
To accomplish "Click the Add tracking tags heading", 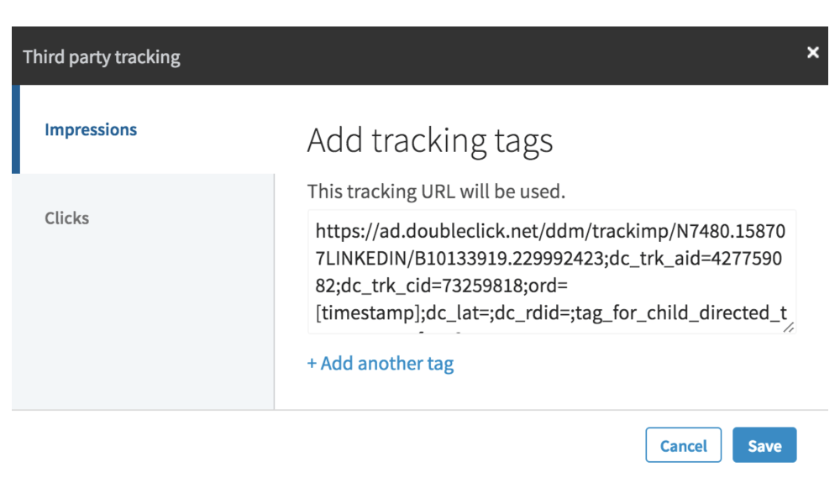I will pyautogui.click(x=430, y=140).
